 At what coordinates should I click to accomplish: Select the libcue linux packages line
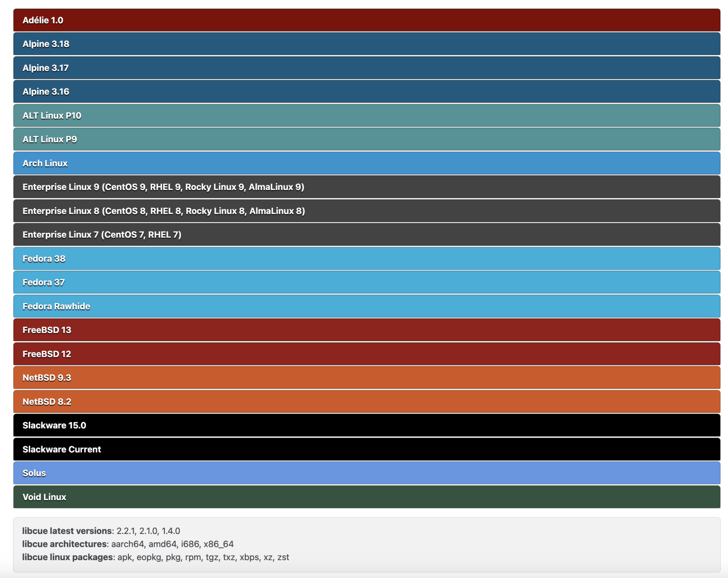click(x=155, y=557)
